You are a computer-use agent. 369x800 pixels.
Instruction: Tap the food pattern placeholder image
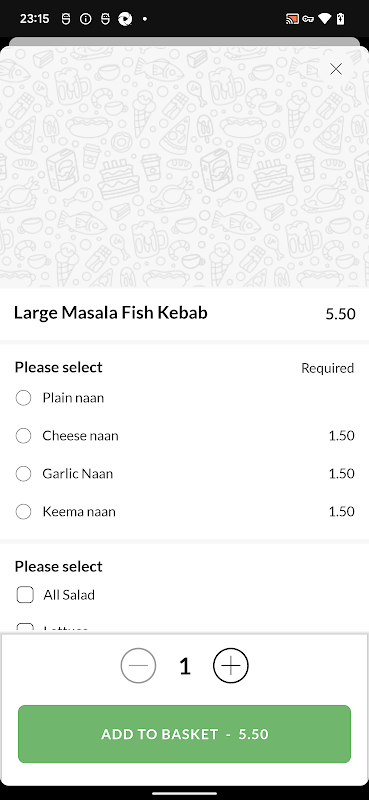[x=184, y=167]
